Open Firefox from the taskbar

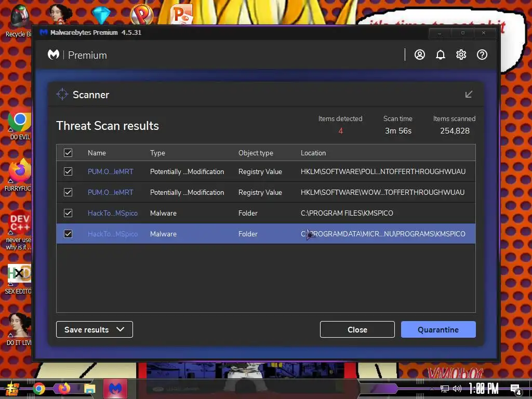64,389
